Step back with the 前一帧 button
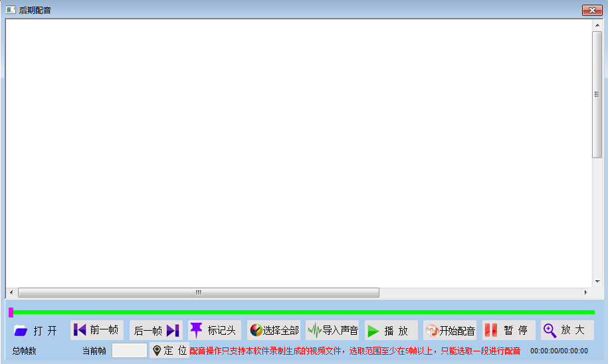The image size is (608, 364). pyautogui.click(x=97, y=330)
